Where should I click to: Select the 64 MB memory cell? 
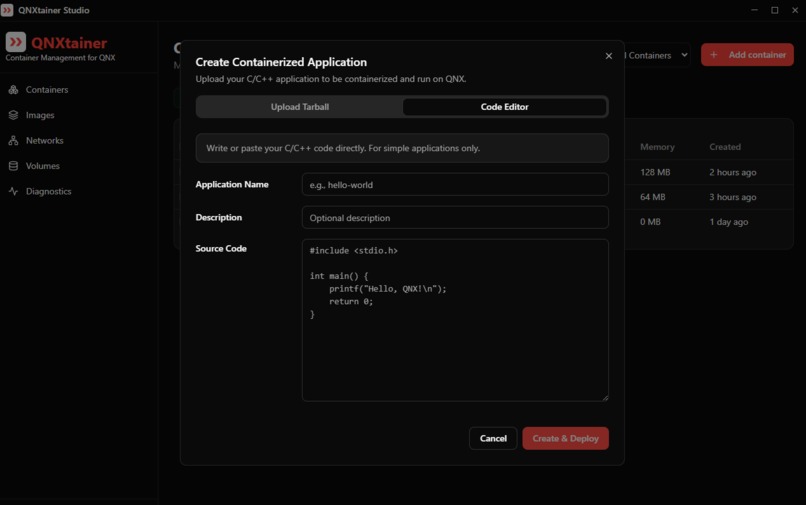[x=652, y=197]
